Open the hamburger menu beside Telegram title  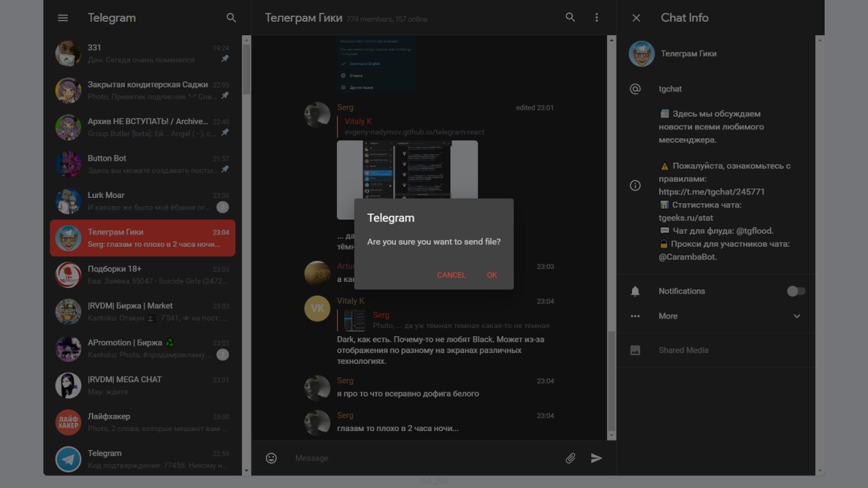(x=63, y=18)
